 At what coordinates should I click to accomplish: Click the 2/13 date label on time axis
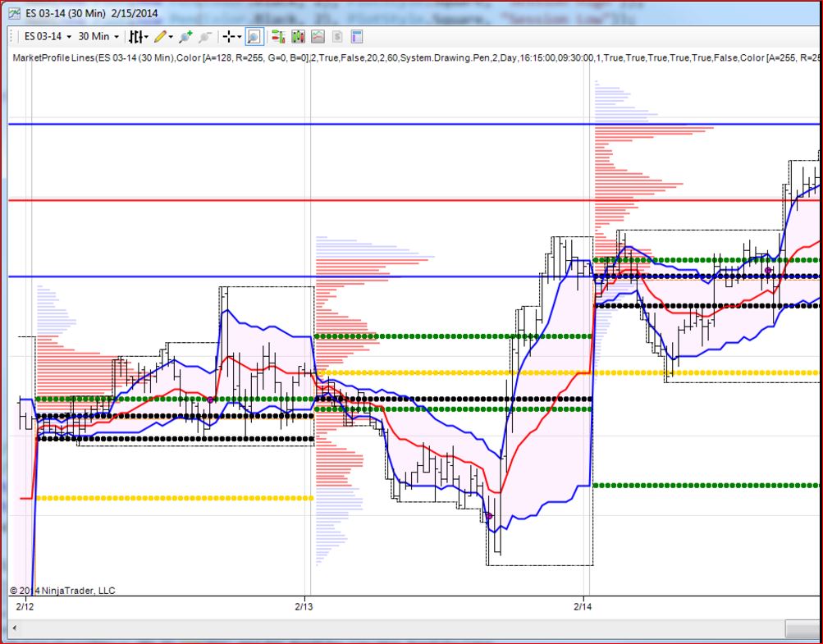click(304, 607)
